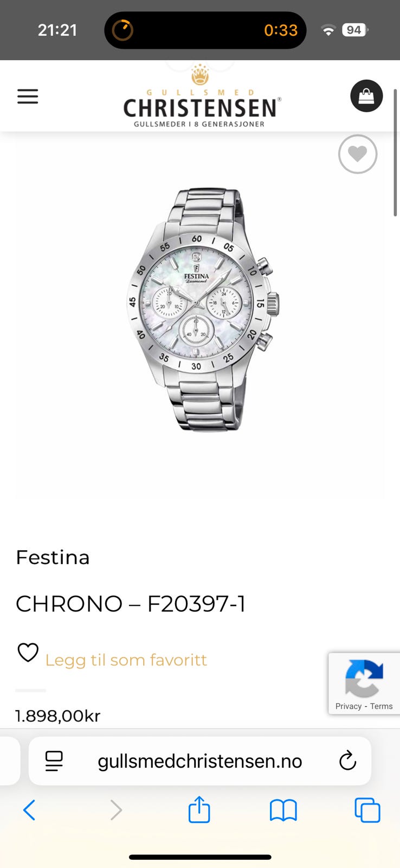This screenshot has width=400, height=868.
Task: Show open Safari tabs overview
Action: (x=367, y=810)
